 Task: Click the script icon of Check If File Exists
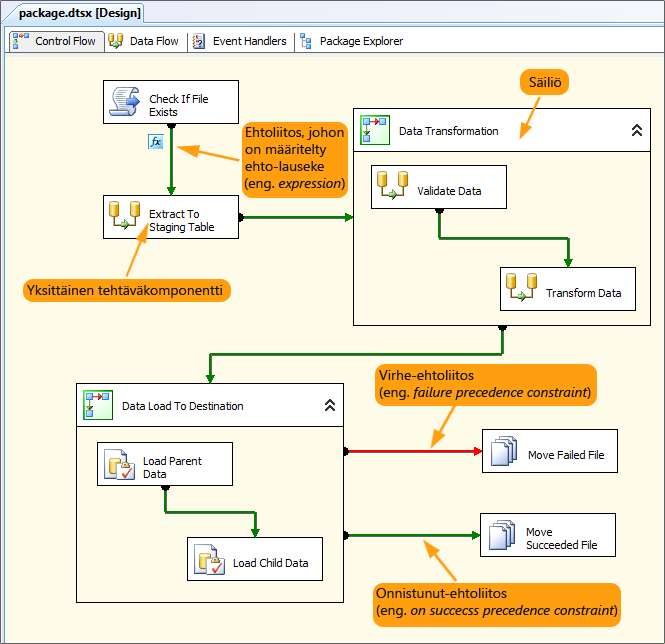pyautogui.click(x=125, y=102)
